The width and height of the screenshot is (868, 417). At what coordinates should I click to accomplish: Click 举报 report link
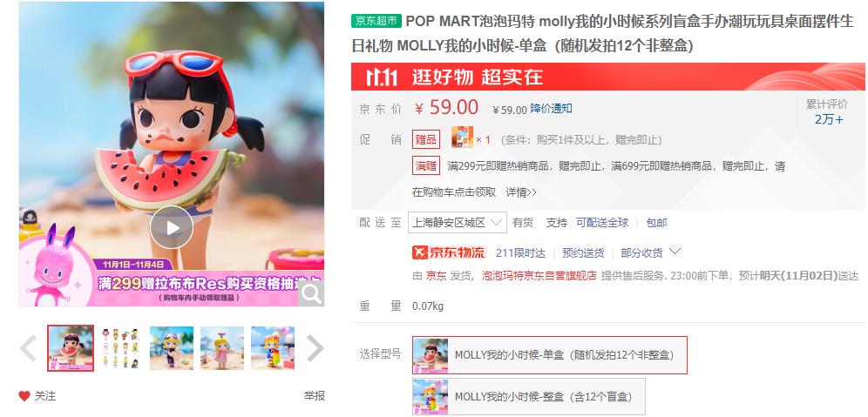315,396
